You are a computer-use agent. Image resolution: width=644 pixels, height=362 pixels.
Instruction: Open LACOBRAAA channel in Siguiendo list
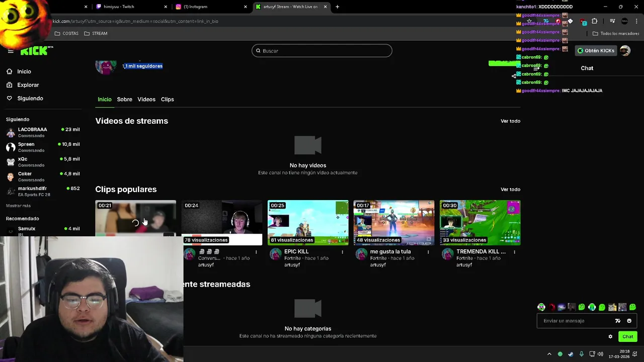[43, 132]
